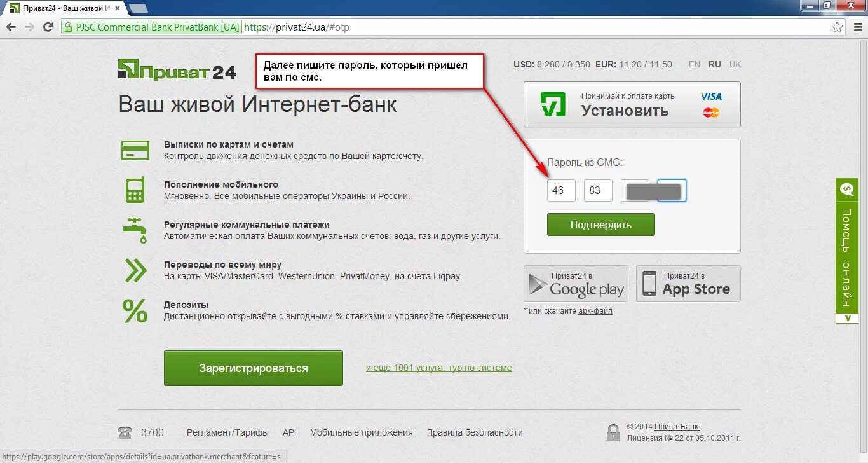
Task: Open the Мобильные приложения footer link
Action: click(362, 432)
